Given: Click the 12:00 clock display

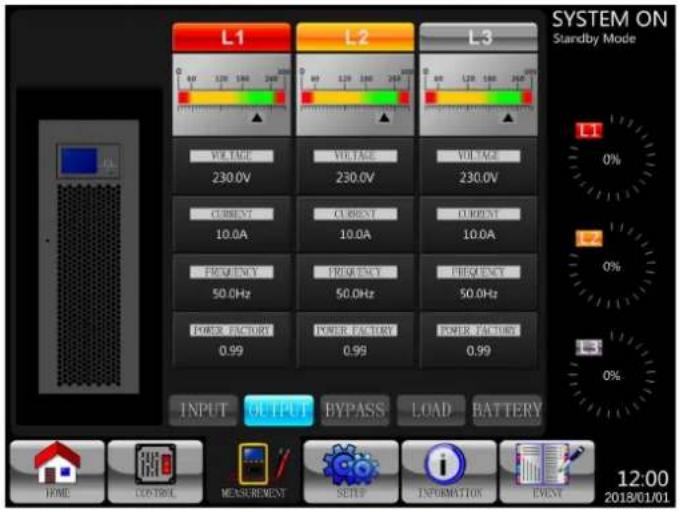Looking at the screenshot, I should point(643,479).
